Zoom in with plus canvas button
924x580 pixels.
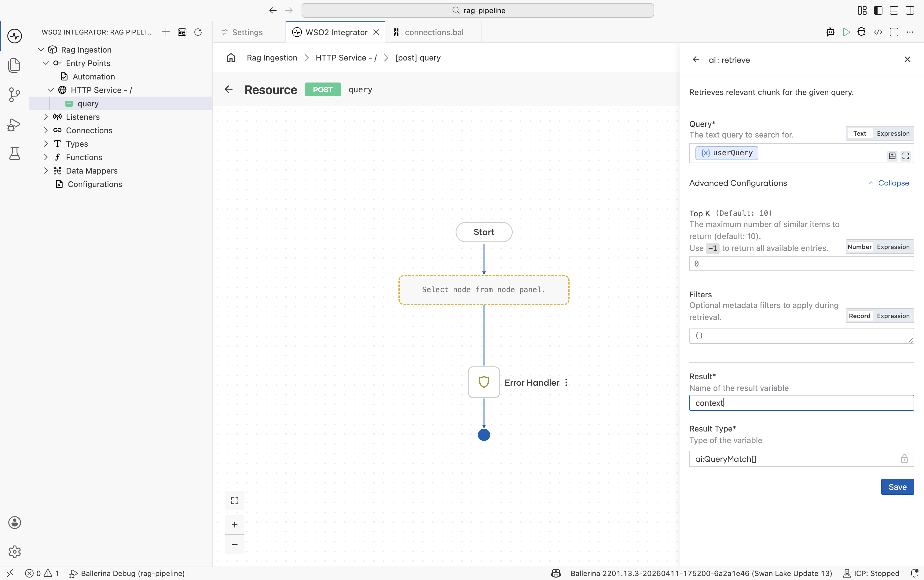(x=235, y=525)
